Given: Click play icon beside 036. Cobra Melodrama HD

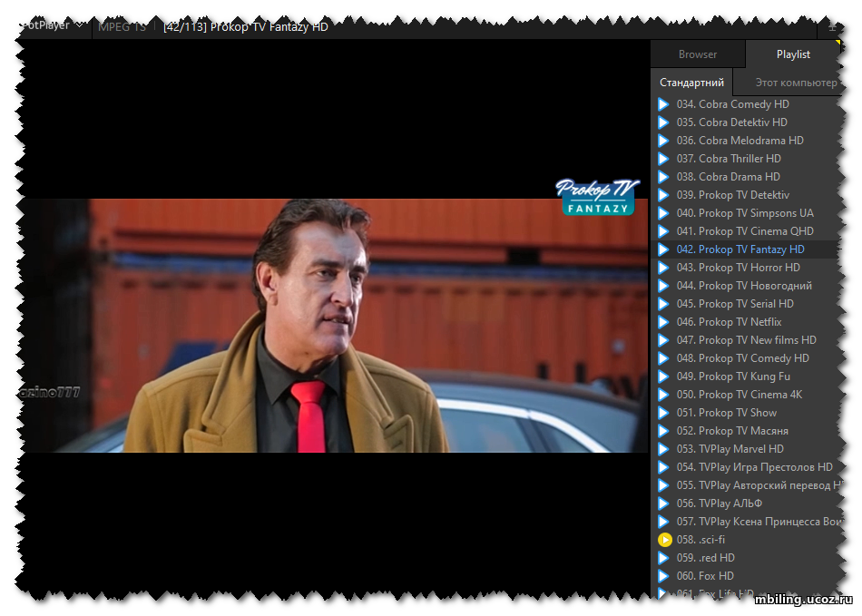Looking at the screenshot, I should 663,141.
